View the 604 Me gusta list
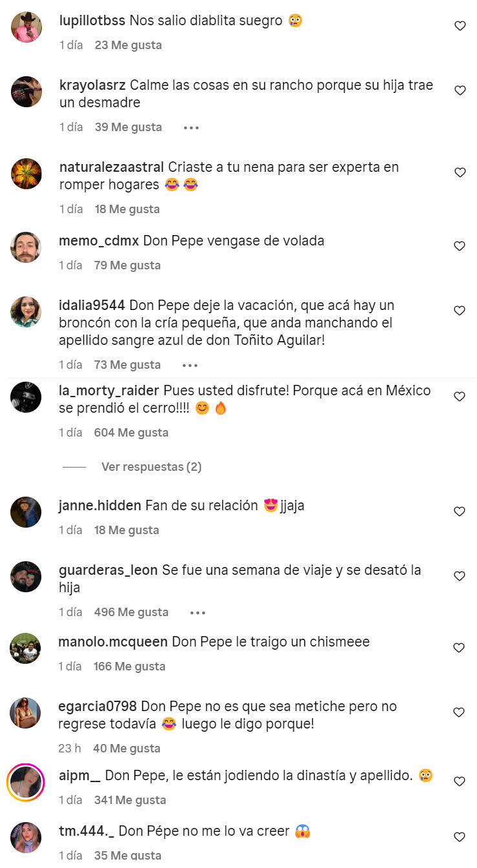This screenshot has height=868, width=477. [x=131, y=433]
